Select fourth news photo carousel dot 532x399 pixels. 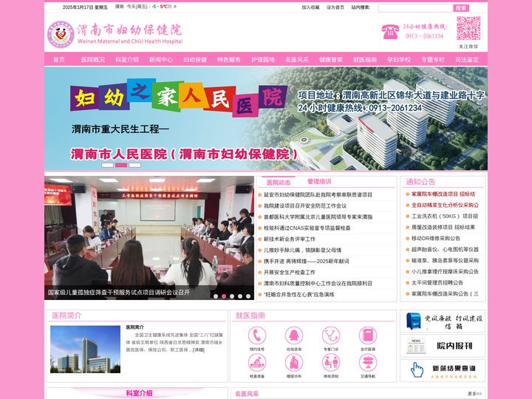click(240, 296)
